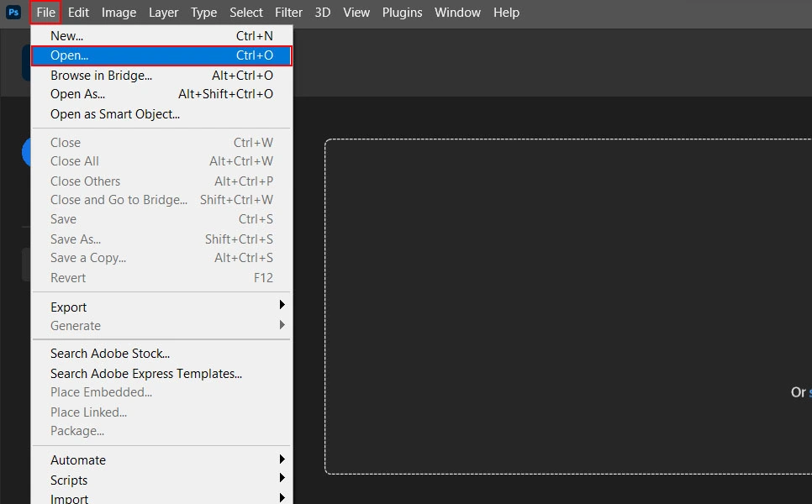Click the Close entry with Ctrl+W shortcut

pyautogui.click(x=161, y=142)
